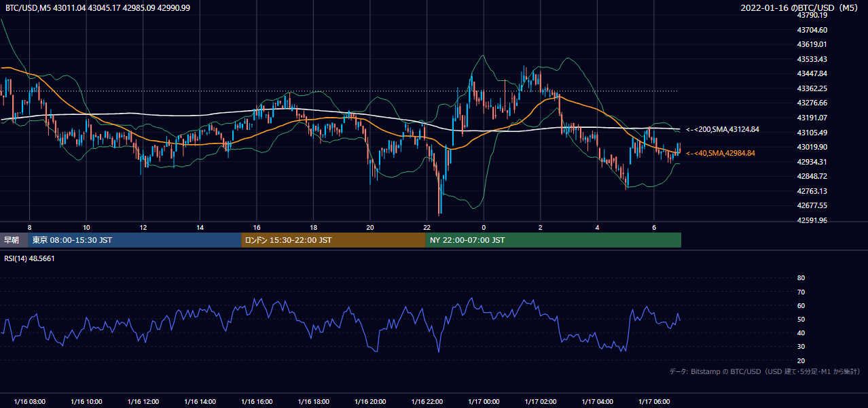The height and width of the screenshot is (408, 868).
Task: Click hour tick 22 under price chart
Action: pyautogui.click(x=427, y=227)
